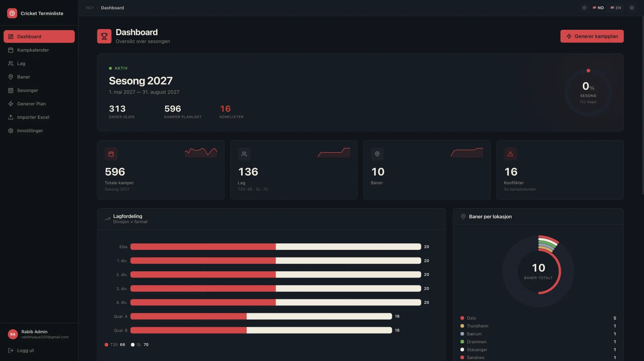Click the Drammen legend color dot
Viewport: 644px width, 361px height.
tap(462, 342)
